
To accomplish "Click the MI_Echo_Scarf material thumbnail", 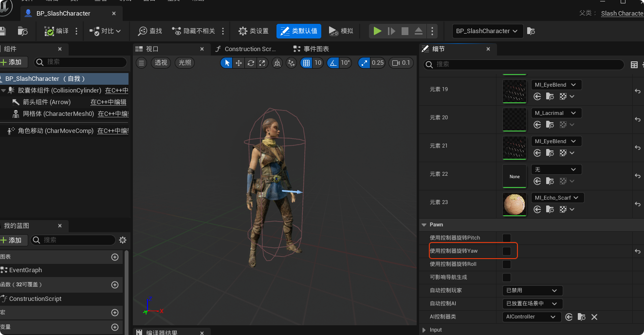I will [515, 204].
